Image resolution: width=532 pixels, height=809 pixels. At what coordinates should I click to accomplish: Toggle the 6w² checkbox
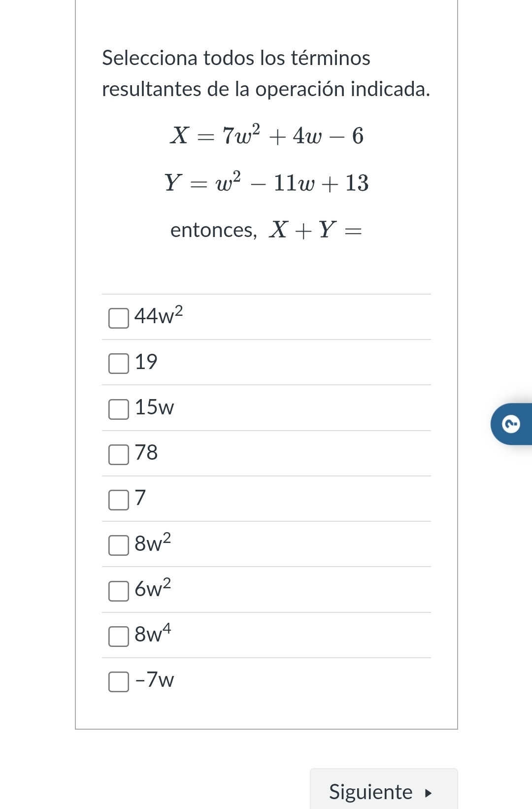pyautogui.click(x=119, y=591)
